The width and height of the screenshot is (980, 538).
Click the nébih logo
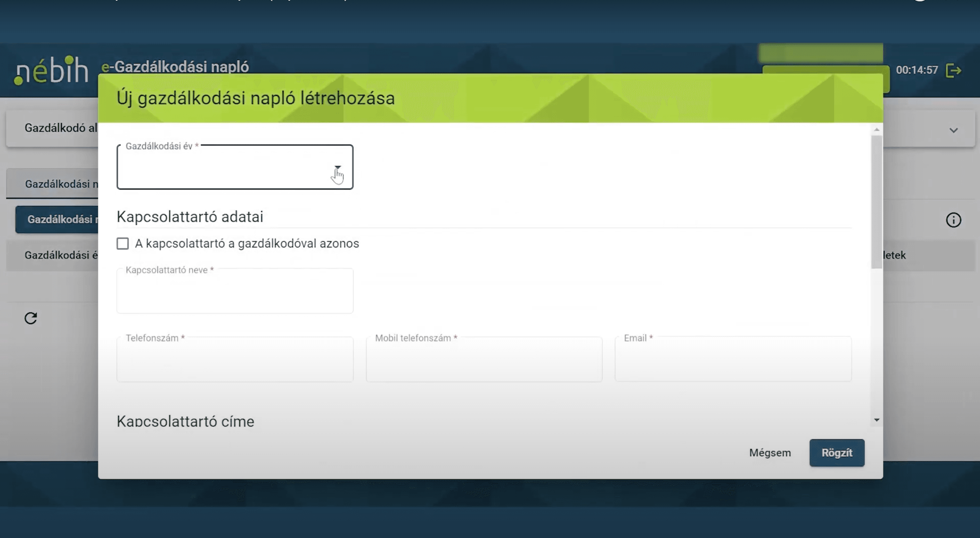point(51,71)
